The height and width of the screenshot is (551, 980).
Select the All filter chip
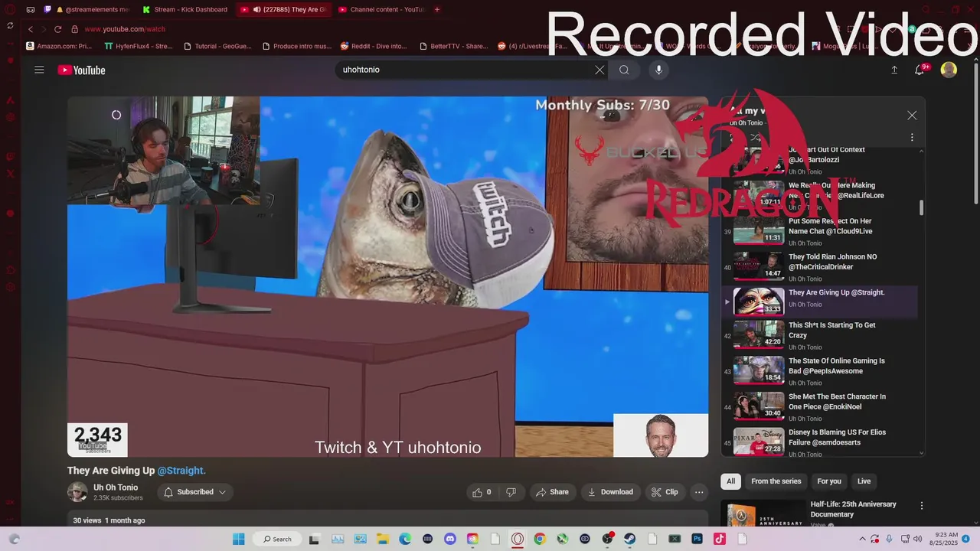730,481
